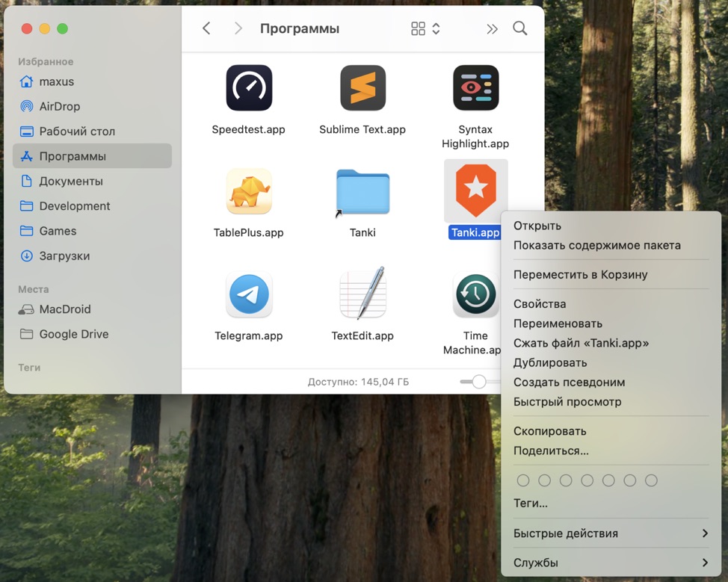The width and height of the screenshot is (728, 582).
Task: Choose Переместить в Корзину
Action: [x=611, y=274]
